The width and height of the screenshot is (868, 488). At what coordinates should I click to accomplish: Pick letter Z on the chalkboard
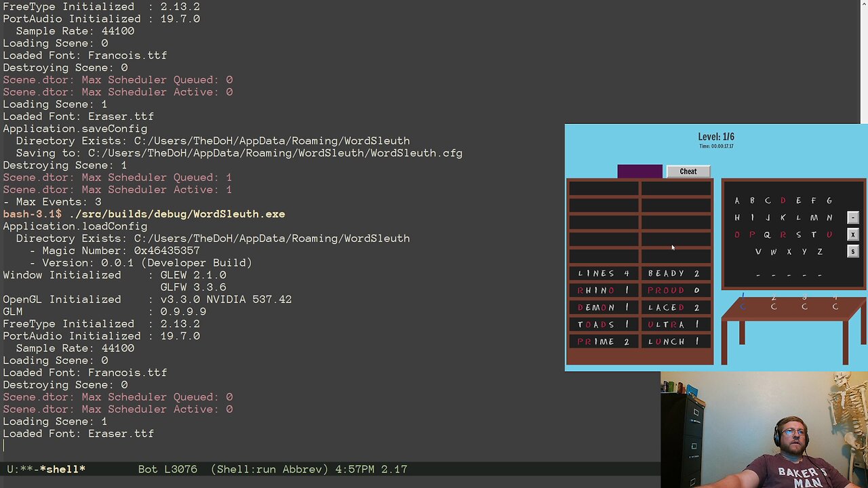pos(820,251)
